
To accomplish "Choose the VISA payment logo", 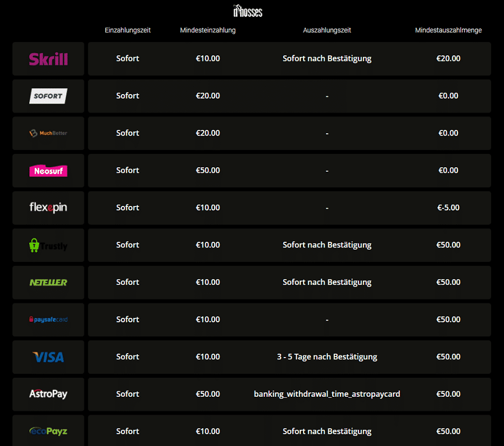I will (x=48, y=356).
